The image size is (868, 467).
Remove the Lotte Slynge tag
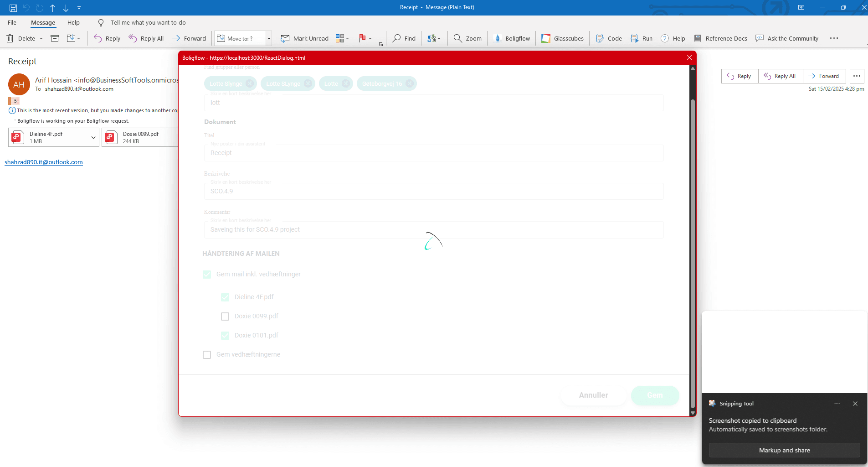pyautogui.click(x=250, y=83)
